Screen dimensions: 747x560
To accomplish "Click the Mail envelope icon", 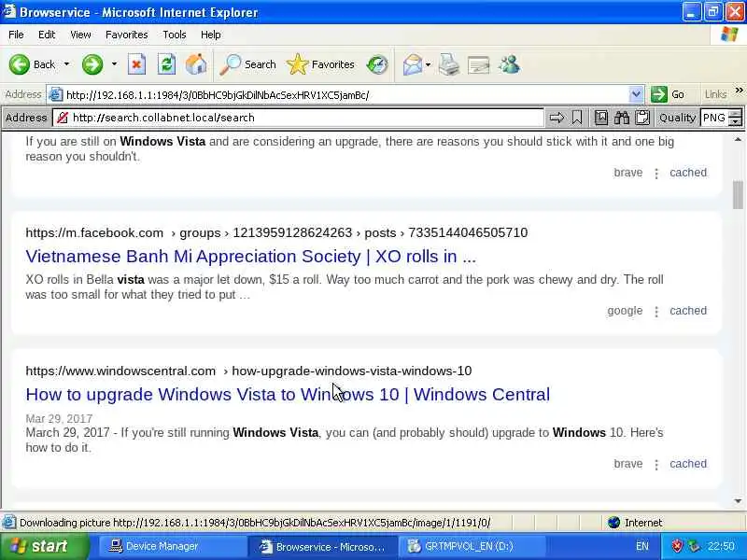I will (413, 64).
